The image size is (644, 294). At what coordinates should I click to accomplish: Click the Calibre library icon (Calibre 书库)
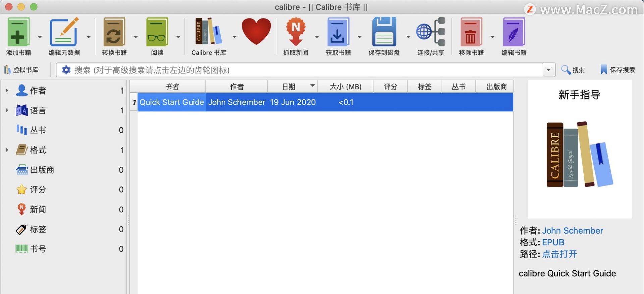click(x=209, y=31)
